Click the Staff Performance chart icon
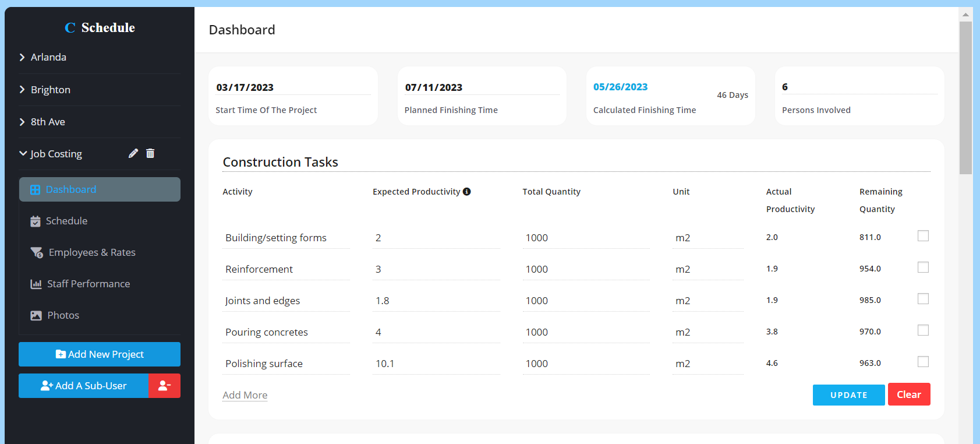The height and width of the screenshot is (444, 980). (36, 284)
